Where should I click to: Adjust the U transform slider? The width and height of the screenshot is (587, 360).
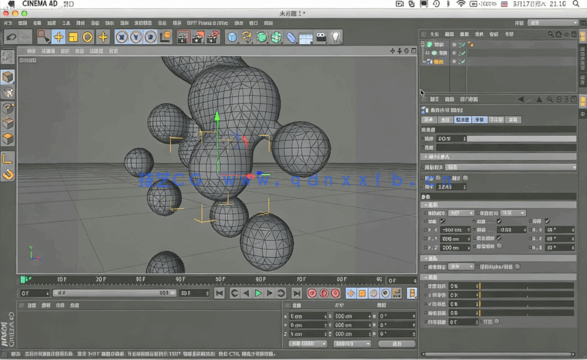click(x=526, y=295)
